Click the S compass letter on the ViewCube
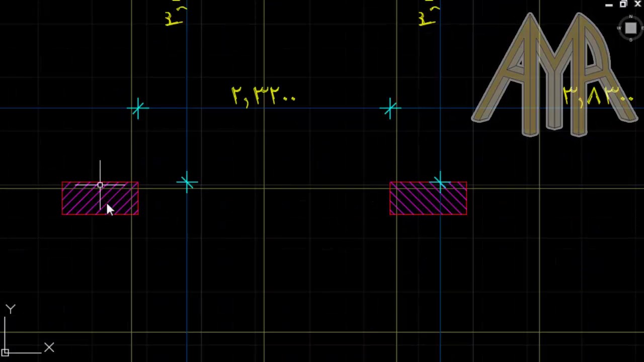This screenshot has height=362, width=644. [631, 40]
